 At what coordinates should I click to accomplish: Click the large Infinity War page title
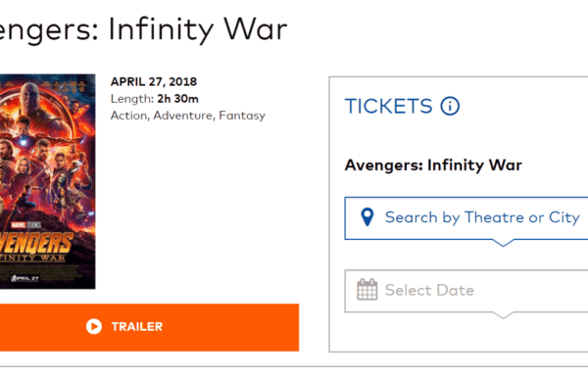[x=144, y=30]
